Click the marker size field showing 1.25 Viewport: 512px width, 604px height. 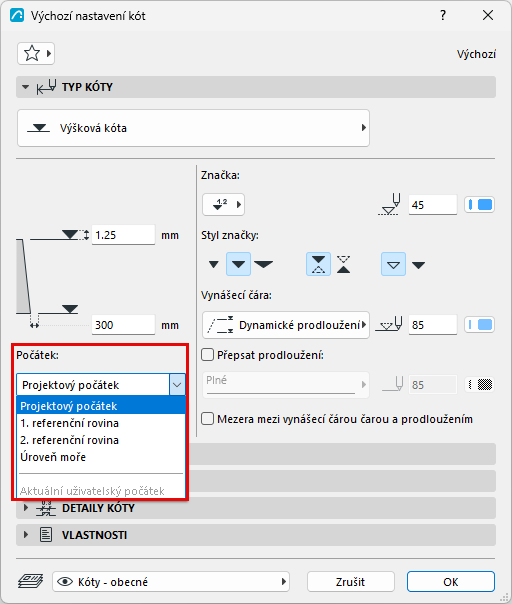[x=123, y=235]
